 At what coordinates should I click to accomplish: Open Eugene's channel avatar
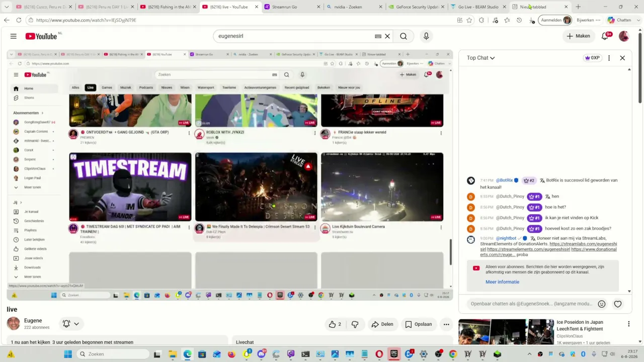[x=14, y=324]
